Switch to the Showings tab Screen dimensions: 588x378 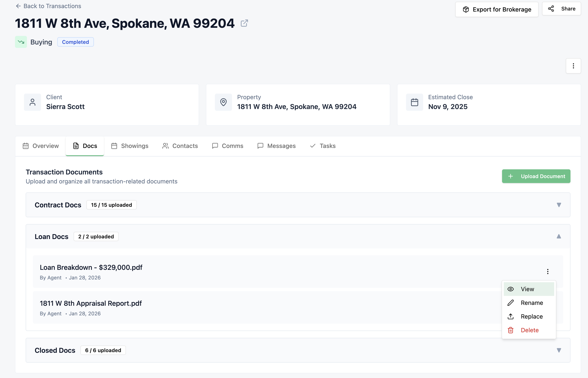point(130,146)
